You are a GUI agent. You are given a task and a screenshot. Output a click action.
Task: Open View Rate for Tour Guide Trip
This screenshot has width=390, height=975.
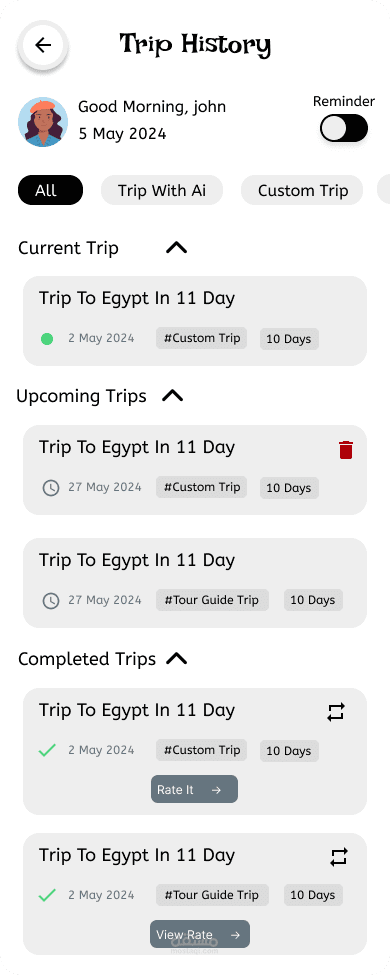click(200, 934)
